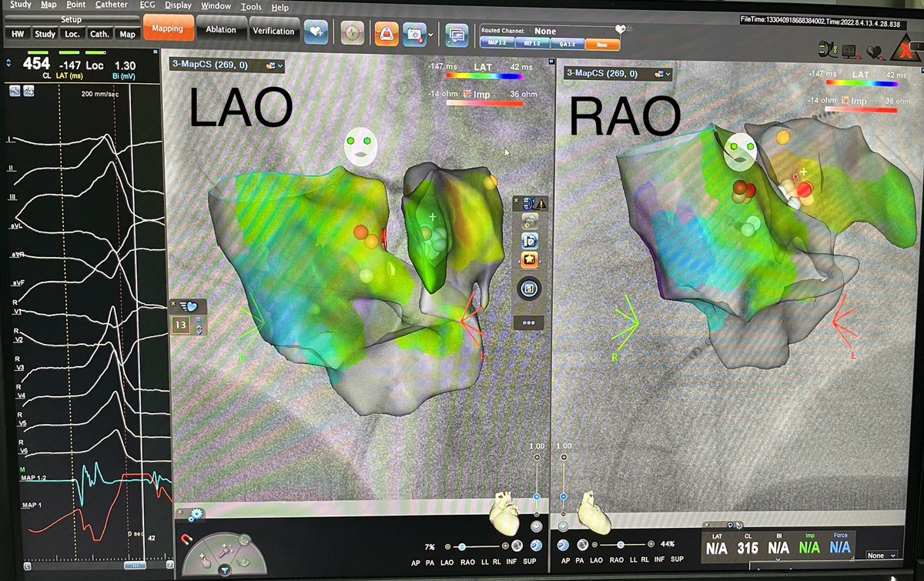This screenshot has width=924, height=581.
Task: Click the camera snapshot icon
Action: click(416, 34)
